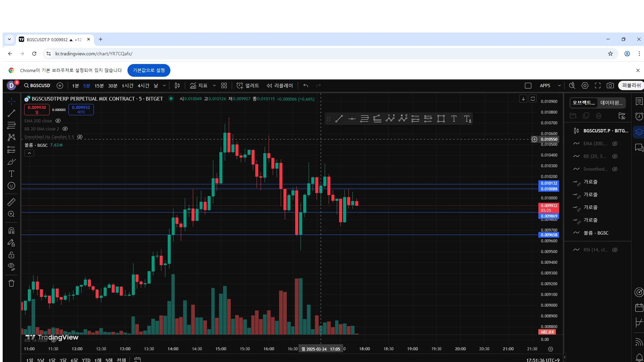Show RSI indicator in object tree
The height and width of the screenshot is (362, 644).
[x=614, y=250]
